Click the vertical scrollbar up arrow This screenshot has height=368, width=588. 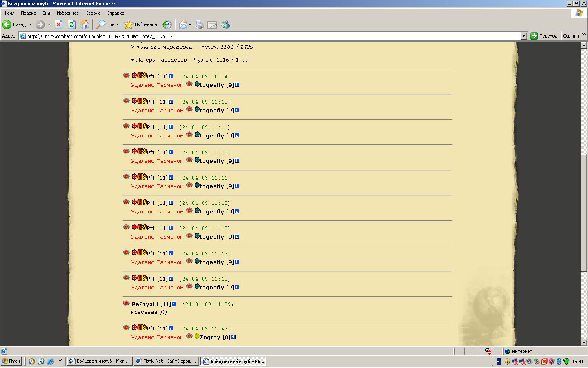pyautogui.click(x=584, y=45)
